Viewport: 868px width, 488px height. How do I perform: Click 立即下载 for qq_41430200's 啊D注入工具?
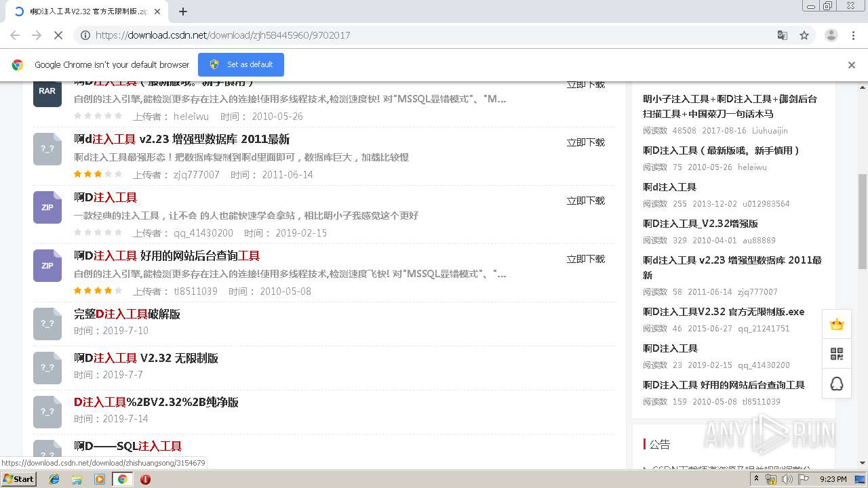pyautogui.click(x=586, y=201)
